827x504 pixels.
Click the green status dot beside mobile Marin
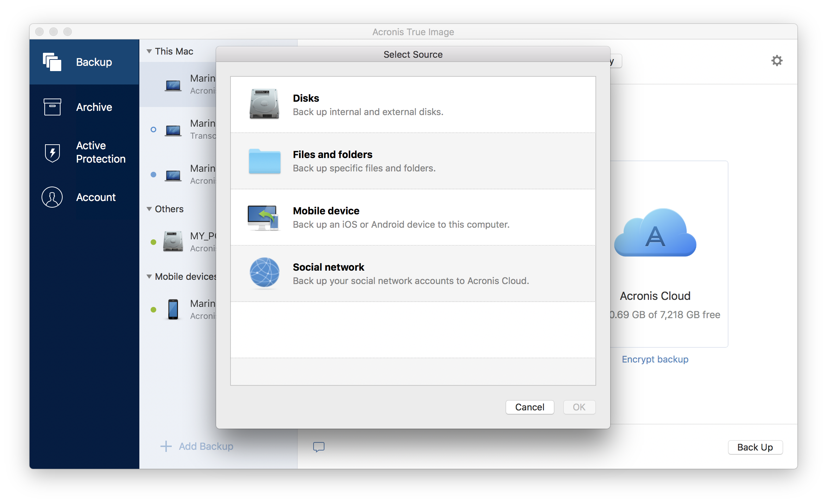(x=153, y=310)
